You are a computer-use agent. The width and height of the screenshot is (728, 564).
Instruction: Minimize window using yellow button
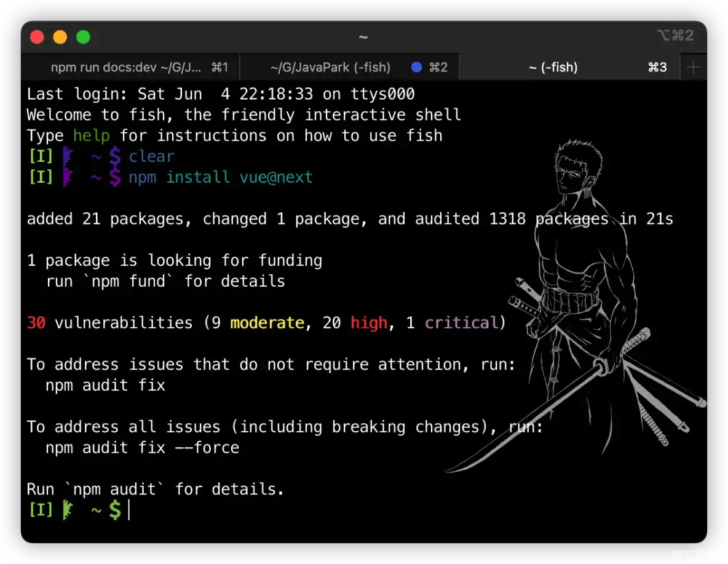tap(60, 37)
